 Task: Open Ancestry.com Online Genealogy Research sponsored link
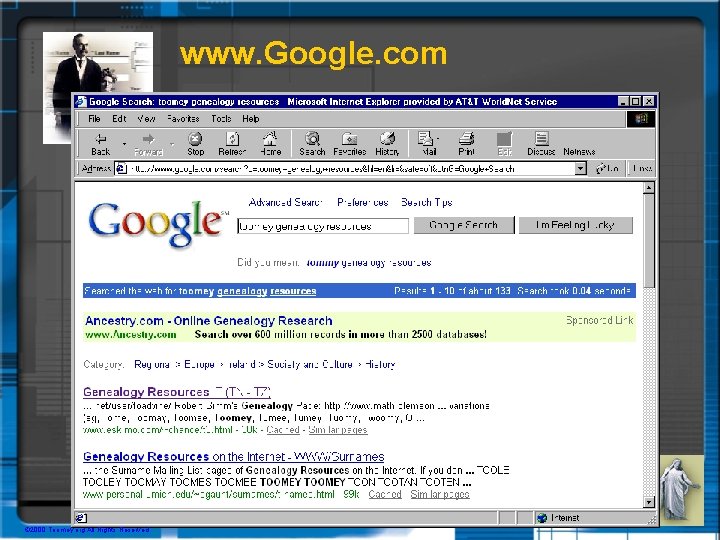point(209,321)
